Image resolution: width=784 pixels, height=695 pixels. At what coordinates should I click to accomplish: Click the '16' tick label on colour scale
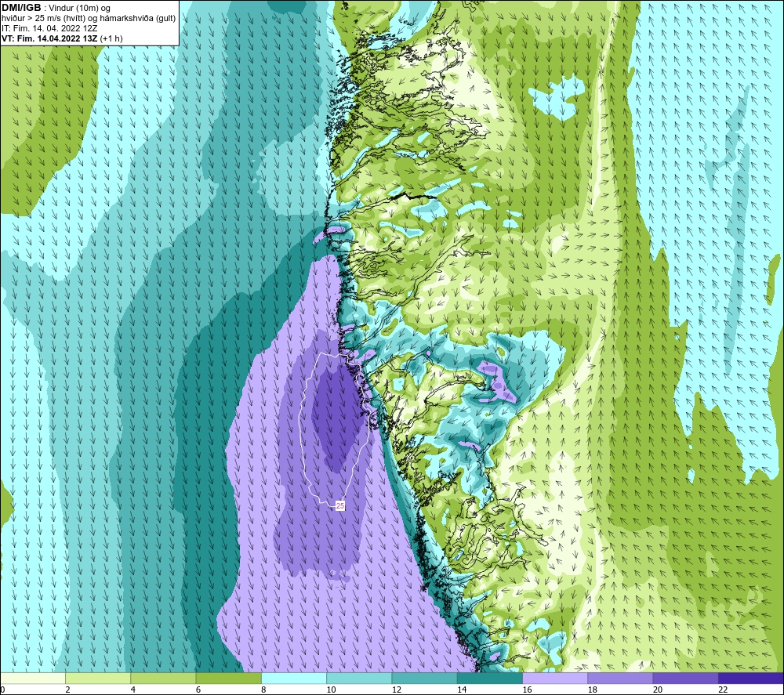527,690
